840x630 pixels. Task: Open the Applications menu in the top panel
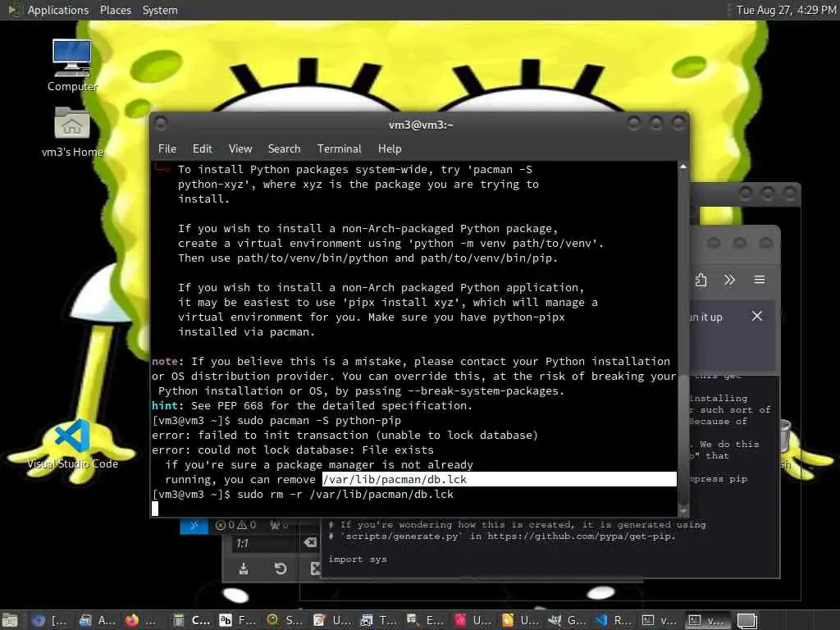tap(58, 10)
